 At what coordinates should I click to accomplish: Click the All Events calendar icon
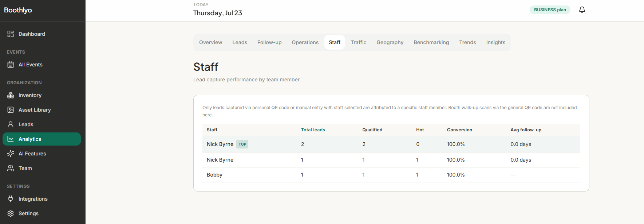11,65
